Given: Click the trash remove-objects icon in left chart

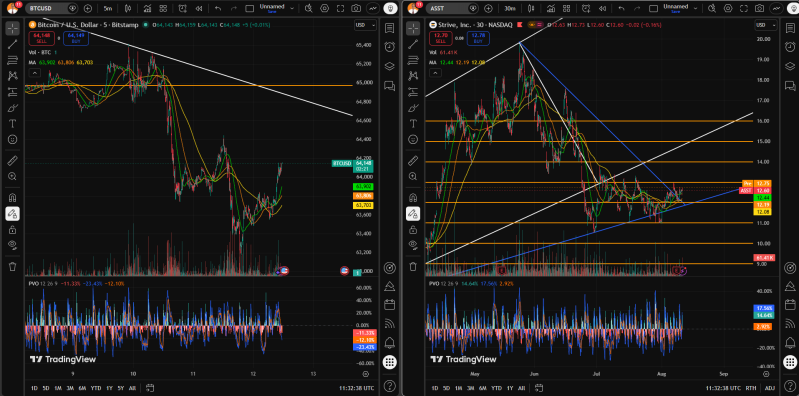Looking at the screenshot, I should click(x=12, y=266).
